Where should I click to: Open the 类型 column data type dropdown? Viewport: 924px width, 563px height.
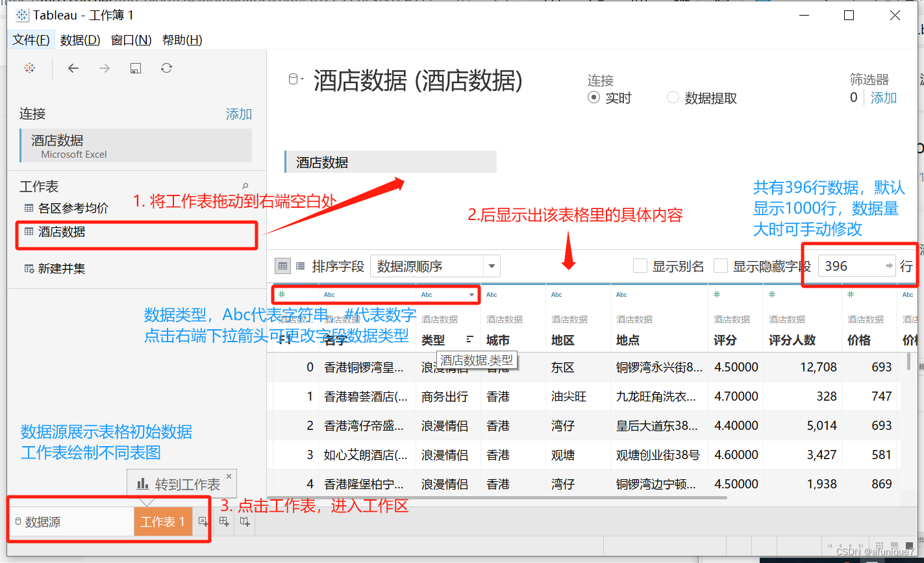click(472, 294)
